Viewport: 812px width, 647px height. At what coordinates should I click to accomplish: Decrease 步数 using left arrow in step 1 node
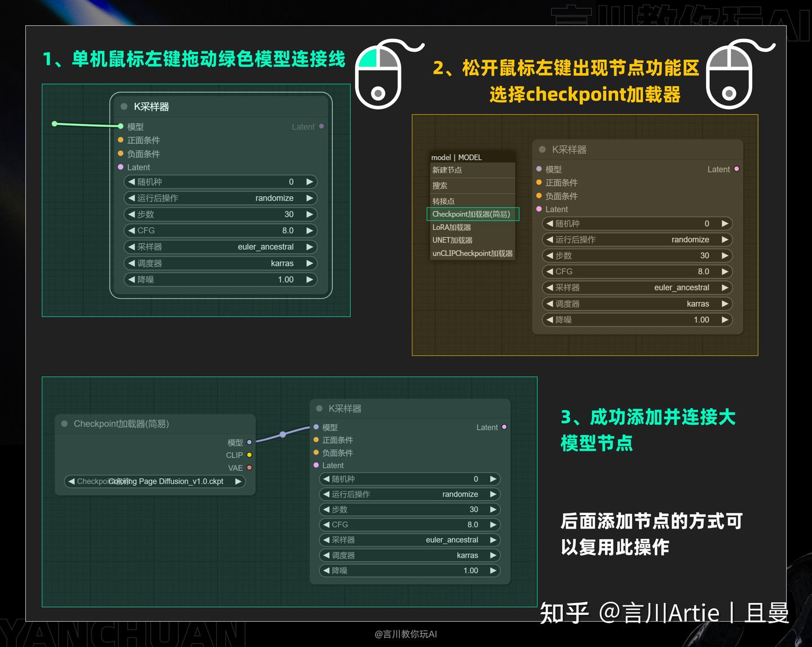pyautogui.click(x=131, y=214)
